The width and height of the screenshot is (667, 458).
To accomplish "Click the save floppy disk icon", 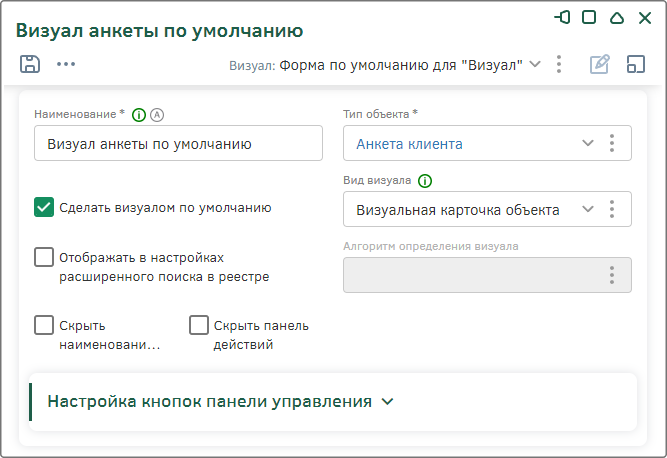I will tap(30, 64).
